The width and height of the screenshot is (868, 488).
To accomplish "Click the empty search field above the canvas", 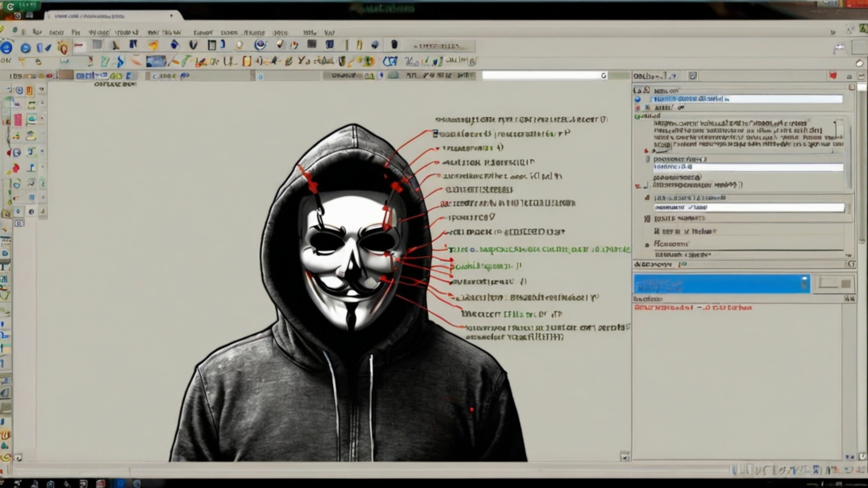I will 545,75.
